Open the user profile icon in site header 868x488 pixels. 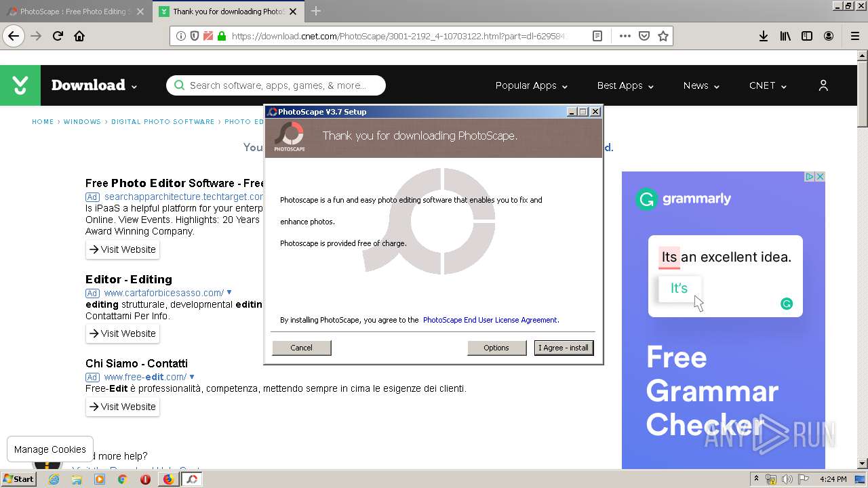[x=823, y=85]
